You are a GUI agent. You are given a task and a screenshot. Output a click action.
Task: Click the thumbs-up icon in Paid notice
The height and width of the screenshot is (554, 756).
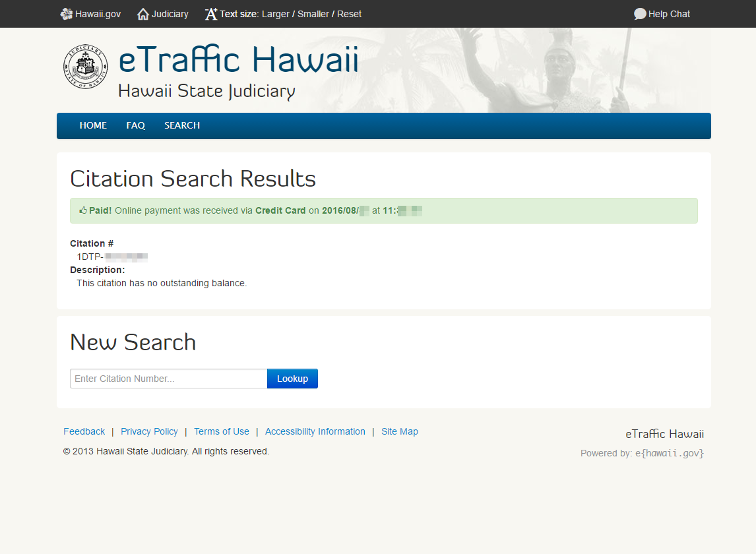point(83,211)
